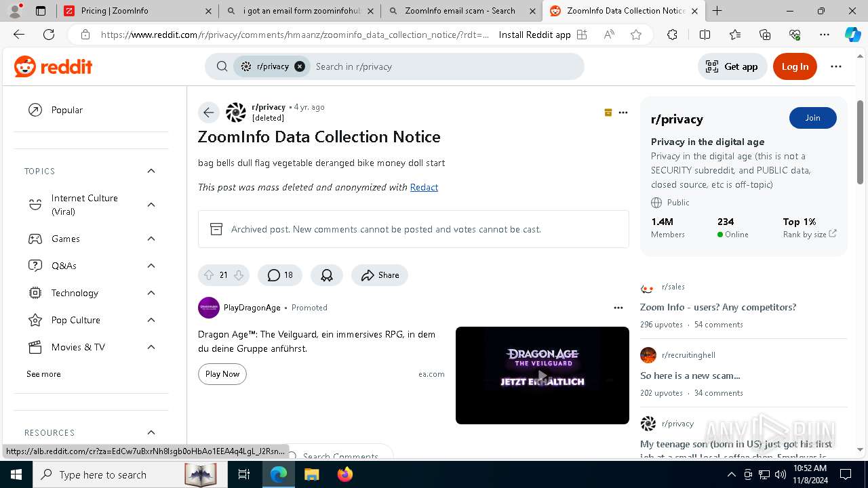Toggle the Edge split screen view
Viewport: 868px width, 488px height.
(705, 35)
